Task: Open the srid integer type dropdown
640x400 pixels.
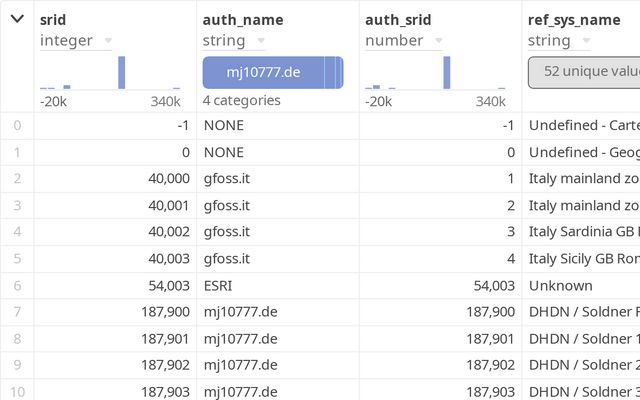Action: click(107, 41)
